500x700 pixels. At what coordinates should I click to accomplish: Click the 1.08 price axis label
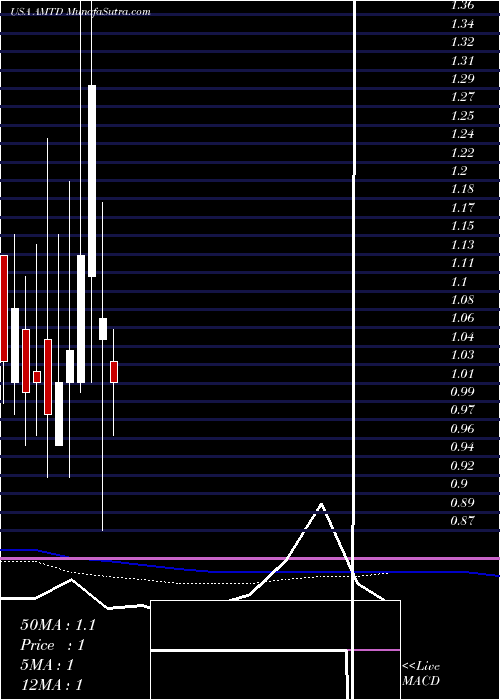[x=462, y=300]
